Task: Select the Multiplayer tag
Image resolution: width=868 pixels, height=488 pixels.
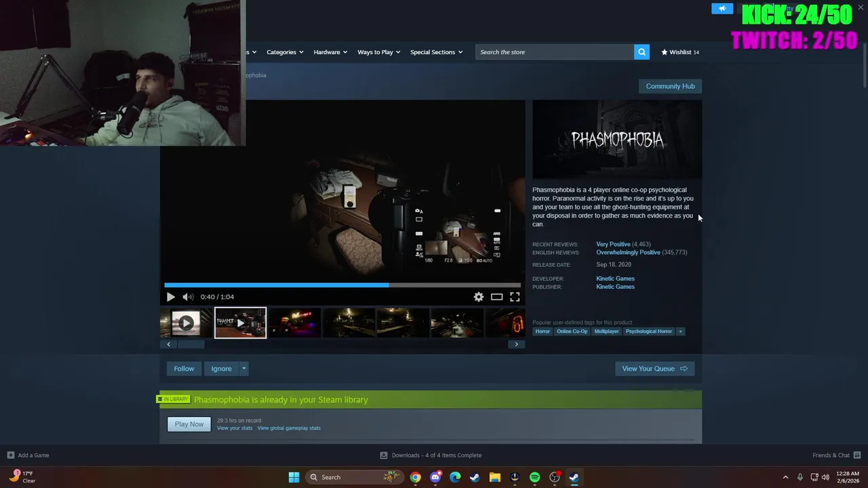Action: pyautogui.click(x=606, y=331)
